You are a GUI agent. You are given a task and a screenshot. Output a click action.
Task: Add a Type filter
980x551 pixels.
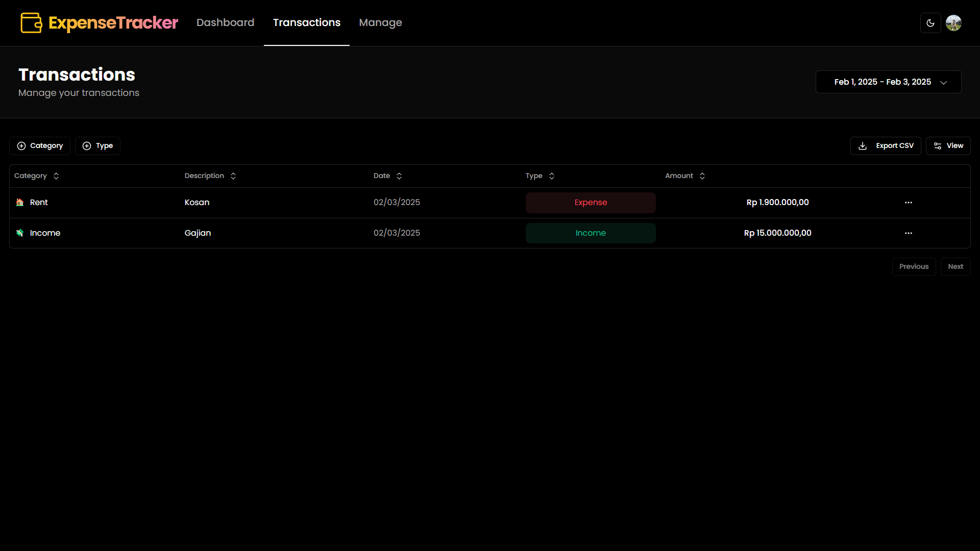97,146
